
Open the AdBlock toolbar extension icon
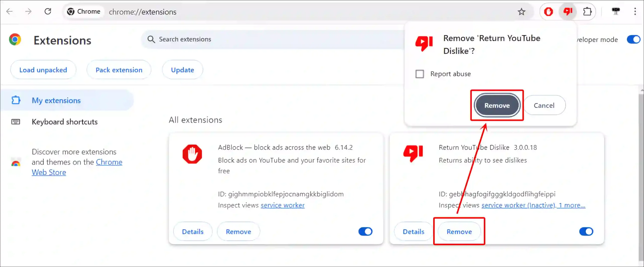click(548, 12)
